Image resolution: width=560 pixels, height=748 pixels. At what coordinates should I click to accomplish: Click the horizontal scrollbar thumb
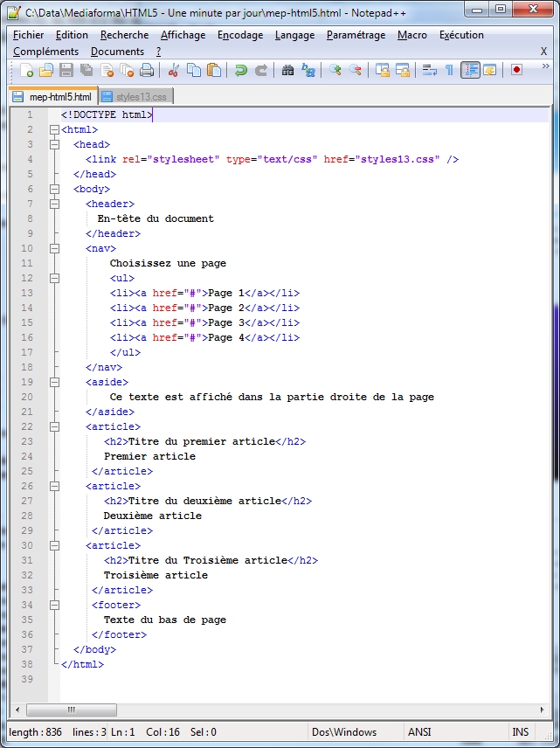[70, 710]
